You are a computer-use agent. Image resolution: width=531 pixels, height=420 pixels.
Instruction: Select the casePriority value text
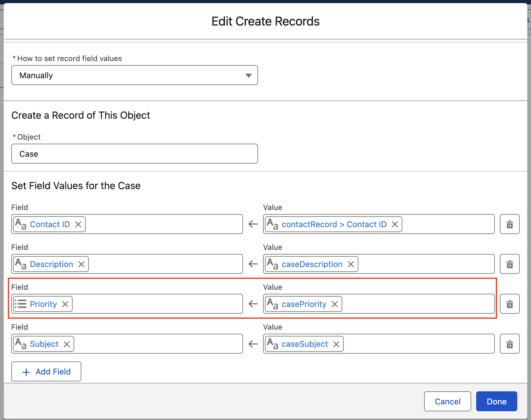coord(304,304)
